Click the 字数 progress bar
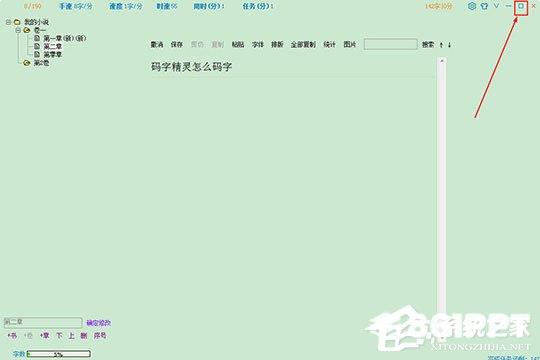 [x=59, y=354]
